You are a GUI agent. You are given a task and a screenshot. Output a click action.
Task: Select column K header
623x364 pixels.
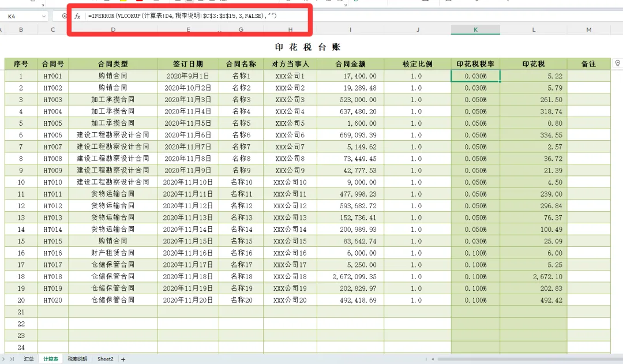pos(475,29)
